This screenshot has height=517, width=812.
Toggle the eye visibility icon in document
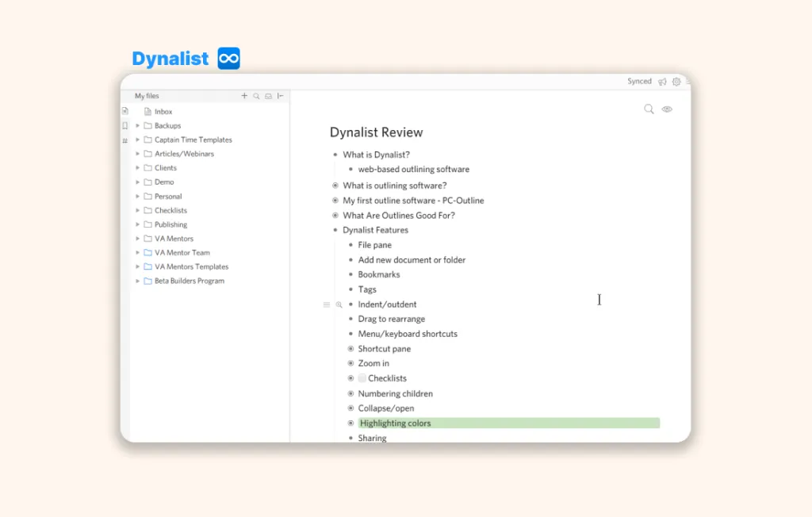667,109
